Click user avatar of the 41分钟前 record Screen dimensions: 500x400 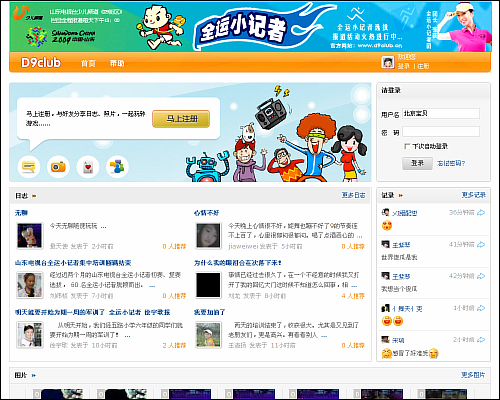pyautogui.click(x=386, y=244)
